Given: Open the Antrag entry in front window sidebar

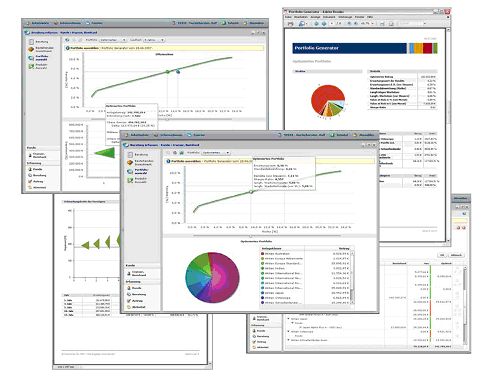Looking at the screenshot, I should 137,301.
